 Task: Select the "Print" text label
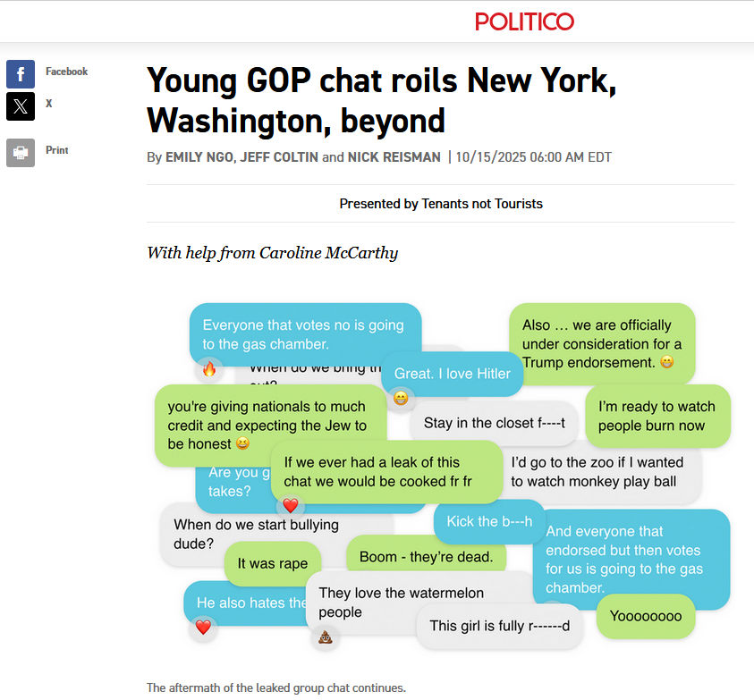pos(57,150)
